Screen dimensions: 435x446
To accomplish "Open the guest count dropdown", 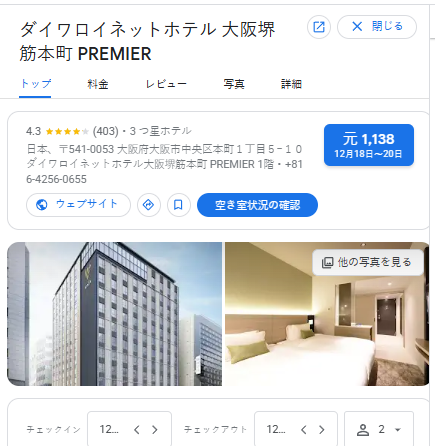I will tap(379, 430).
